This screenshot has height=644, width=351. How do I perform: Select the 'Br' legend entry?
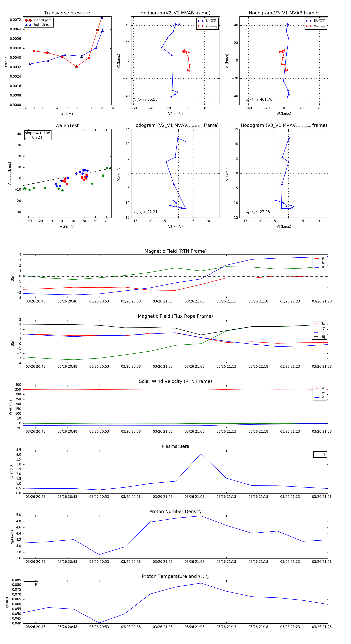coord(320,259)
